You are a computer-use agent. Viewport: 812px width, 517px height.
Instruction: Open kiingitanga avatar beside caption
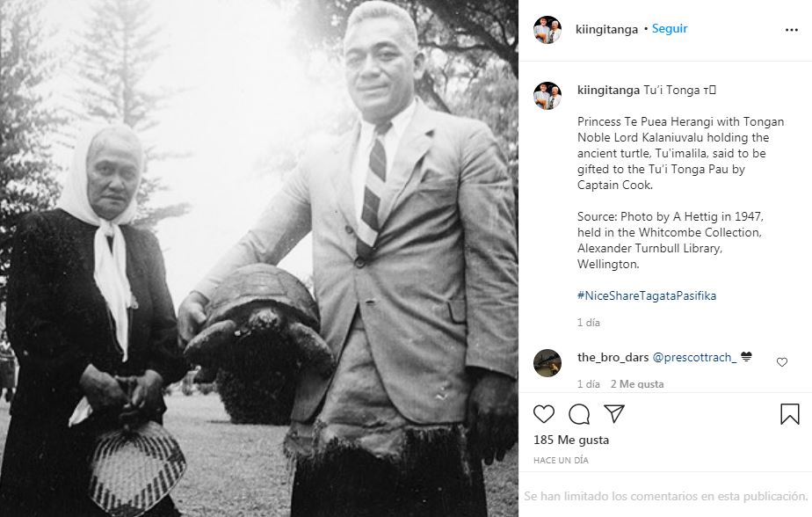coord(547,96)
